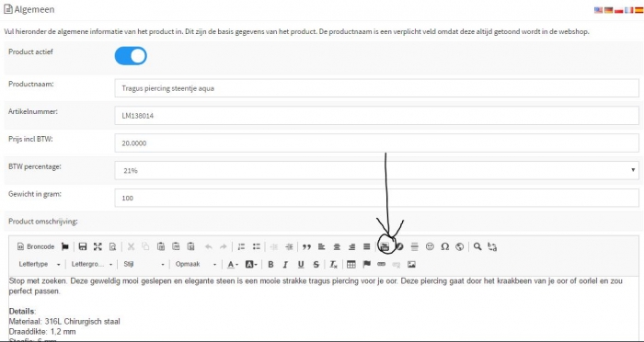The height and width of the screenshot is (342, 644).
Task: Decrease indent of the text
Action: tap(274, 246)
